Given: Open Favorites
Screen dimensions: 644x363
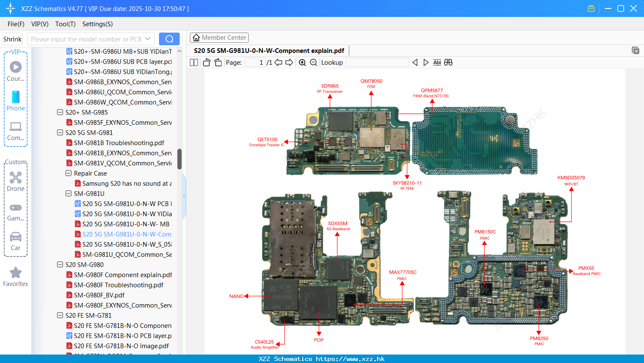Looking at the screenshot, I should [x=16, y=277].
